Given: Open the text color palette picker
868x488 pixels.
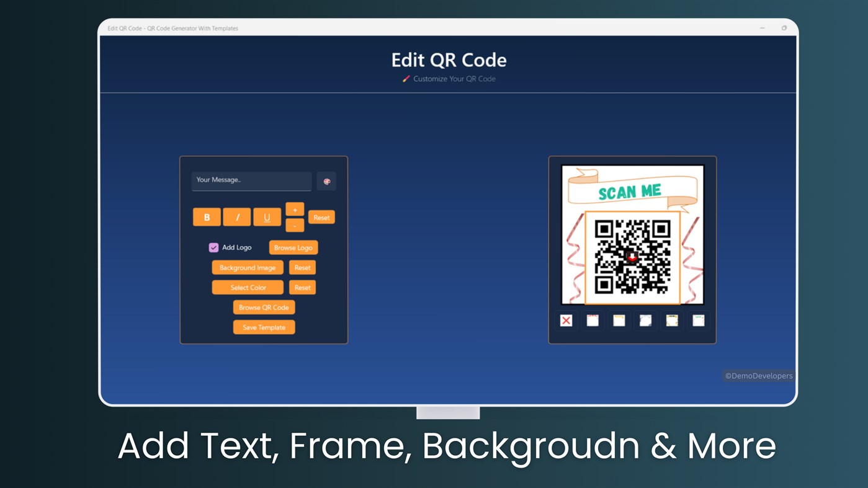Looking at the screenshot, I should click(x=326, y=181).
